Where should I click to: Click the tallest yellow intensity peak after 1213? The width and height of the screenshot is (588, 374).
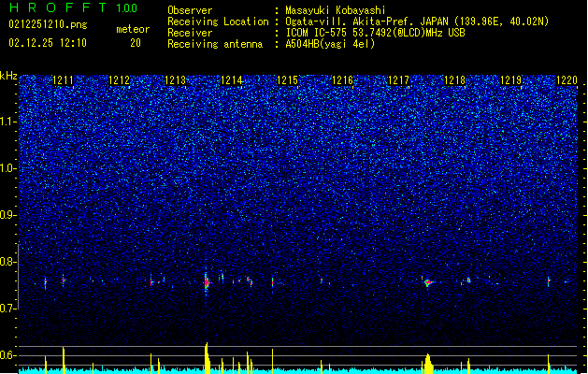[x=207, y=356]
